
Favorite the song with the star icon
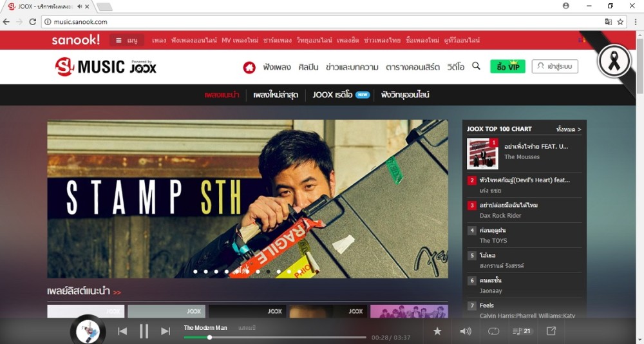pyautogui.click(x=437, y=331)
